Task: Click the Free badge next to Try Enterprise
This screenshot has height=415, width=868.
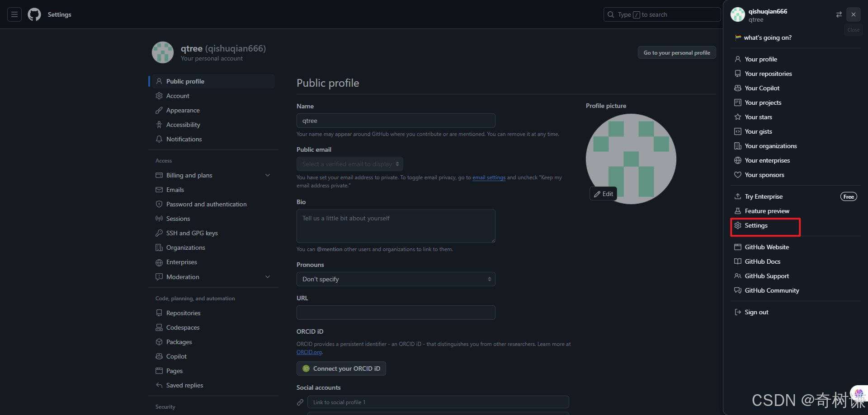Action: 849,196
